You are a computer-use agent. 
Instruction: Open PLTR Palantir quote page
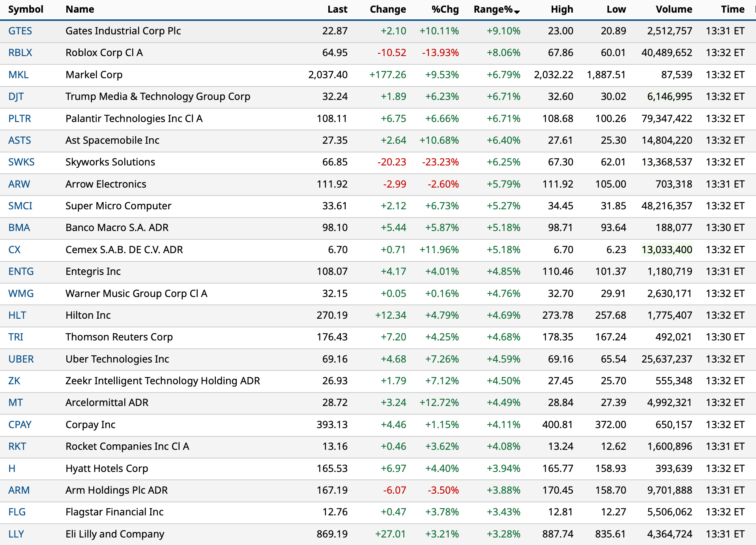(20, 118)
